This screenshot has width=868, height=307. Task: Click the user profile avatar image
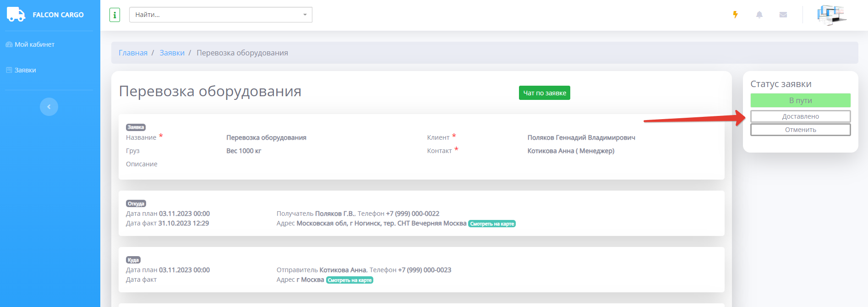831,15
